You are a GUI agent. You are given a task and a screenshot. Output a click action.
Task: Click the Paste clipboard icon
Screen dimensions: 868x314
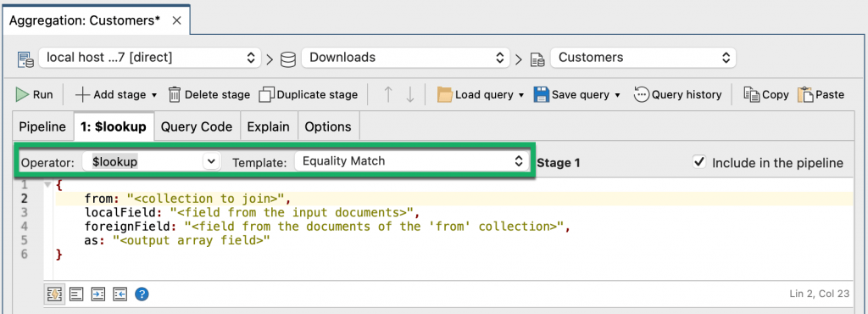pos(805,95)
